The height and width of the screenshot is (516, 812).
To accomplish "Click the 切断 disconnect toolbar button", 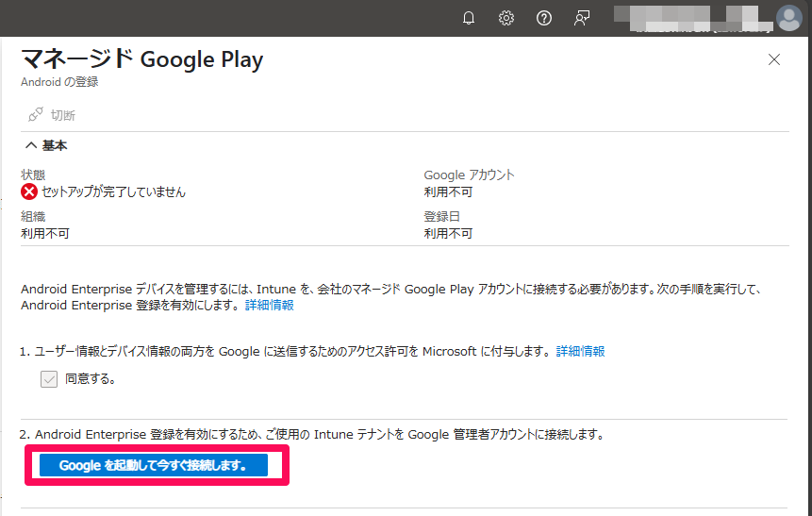I will 52,114.
